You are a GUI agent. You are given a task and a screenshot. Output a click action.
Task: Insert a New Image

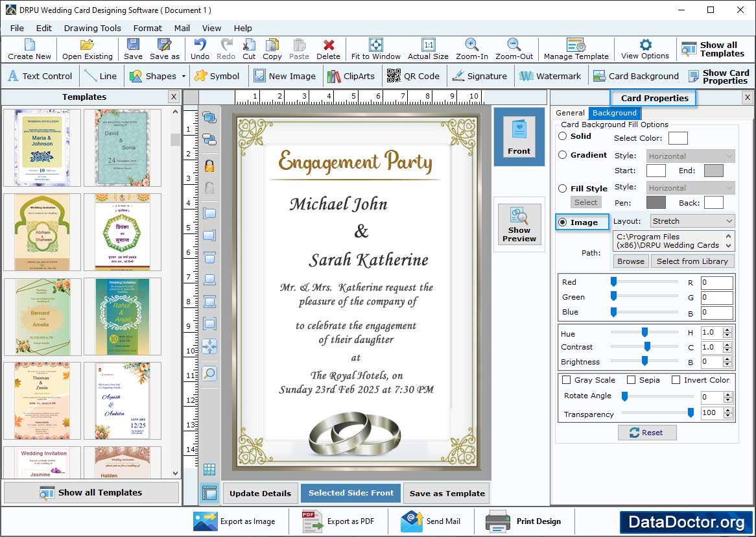click(285, 76)
